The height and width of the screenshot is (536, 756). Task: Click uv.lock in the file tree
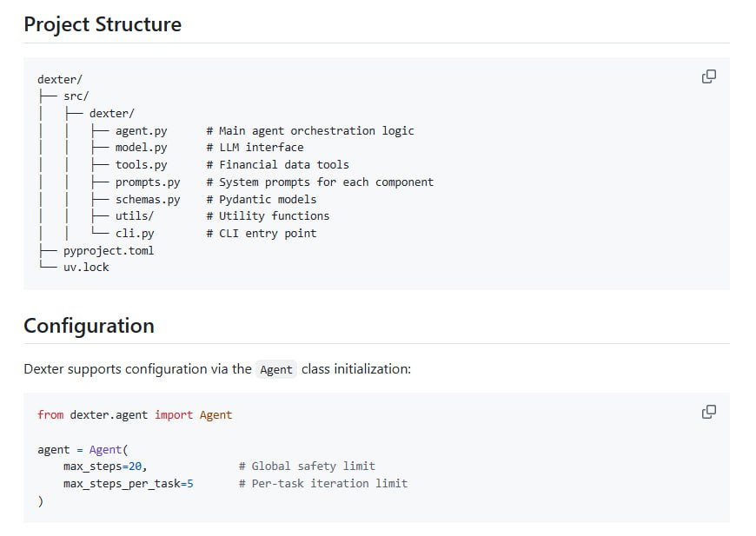pyautogui.click(x=86, y=268)
